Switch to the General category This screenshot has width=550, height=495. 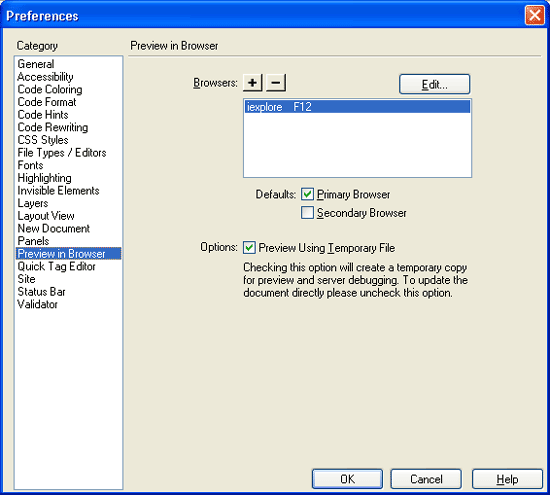36,64
